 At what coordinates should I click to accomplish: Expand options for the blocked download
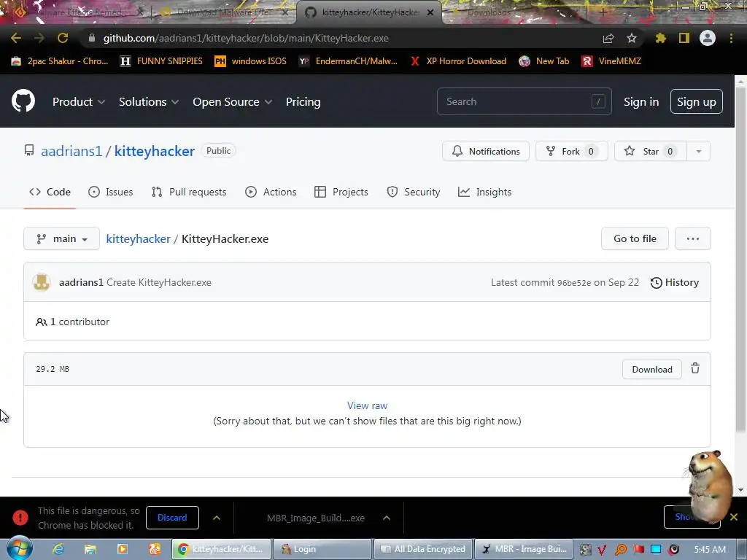tap(216, 518)
